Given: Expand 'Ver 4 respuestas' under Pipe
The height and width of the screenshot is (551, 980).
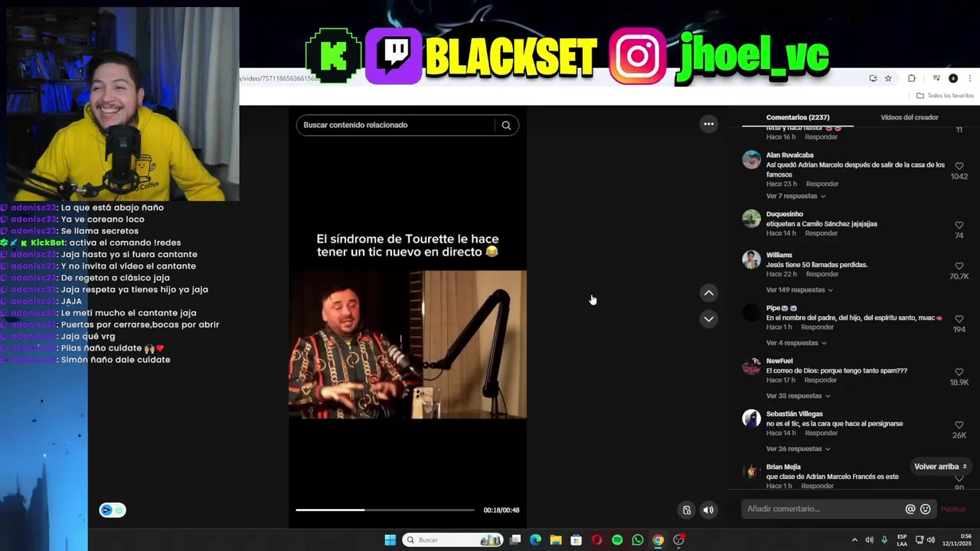Looking at the screenshot, I should (x=796, y=343).
